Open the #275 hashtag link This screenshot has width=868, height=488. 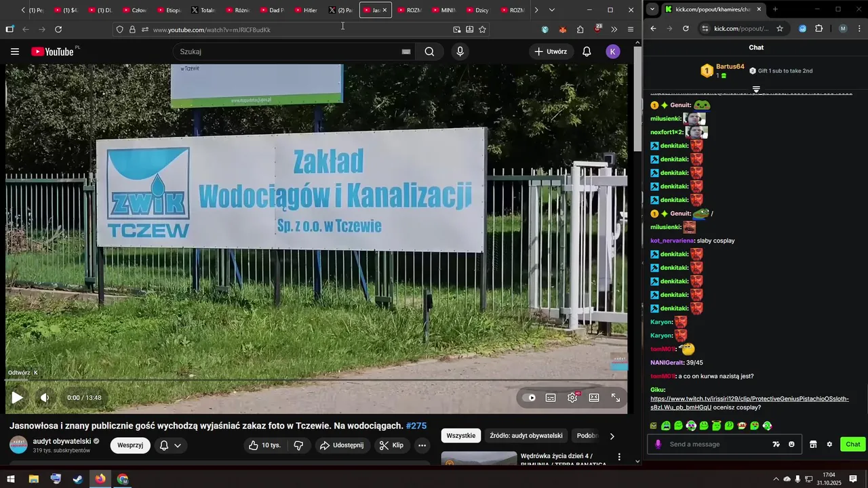coord(416,426)
